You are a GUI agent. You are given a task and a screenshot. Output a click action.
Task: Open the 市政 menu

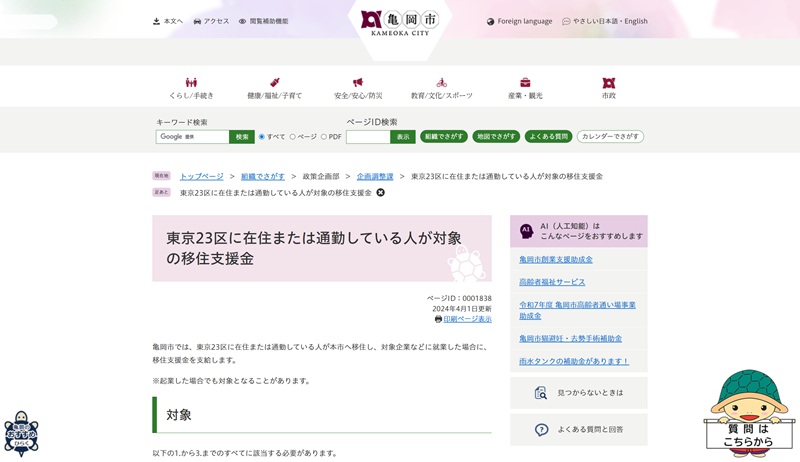609,89
